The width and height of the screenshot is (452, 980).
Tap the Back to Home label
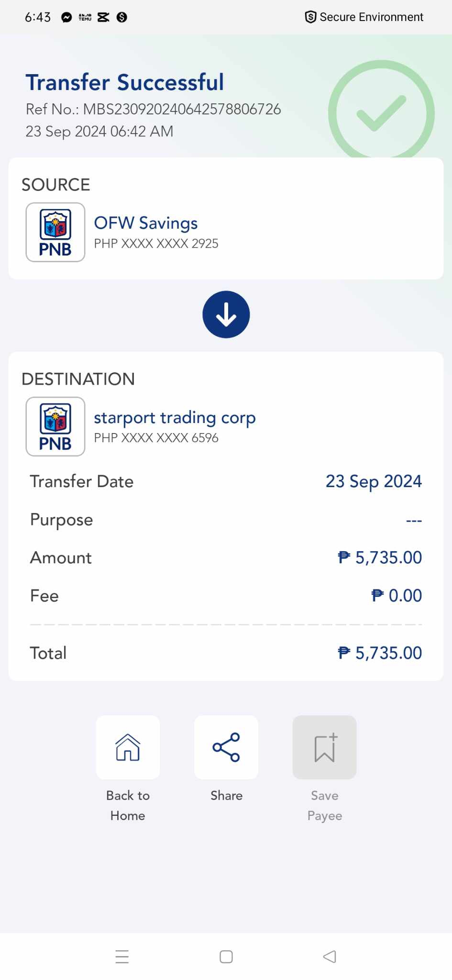[128, 805]
